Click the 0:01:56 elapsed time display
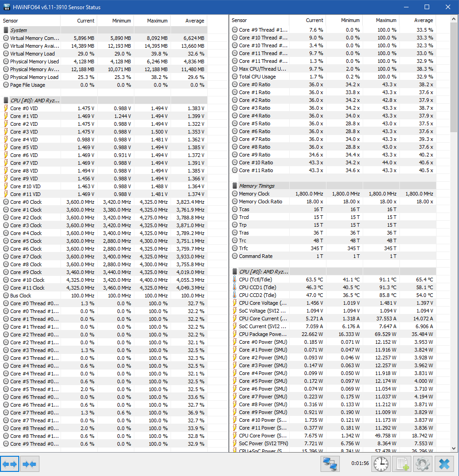The height and width of the screenshot is (476, 459). [360, 463]
